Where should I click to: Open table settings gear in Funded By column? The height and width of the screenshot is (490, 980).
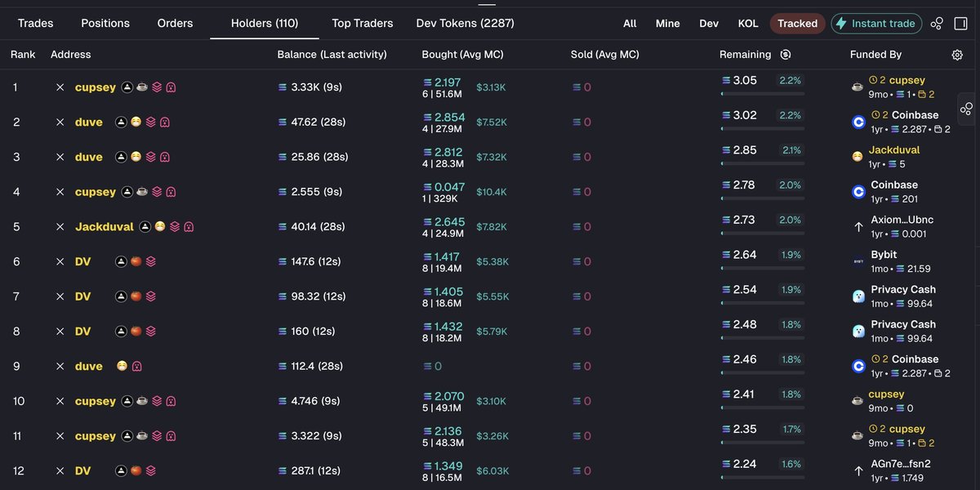point(957,55)
